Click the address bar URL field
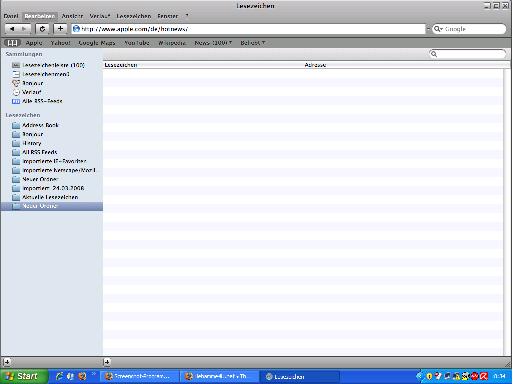The width and height of the screenshot is (514, 384). pyautogui.click(x=248, y=29)
